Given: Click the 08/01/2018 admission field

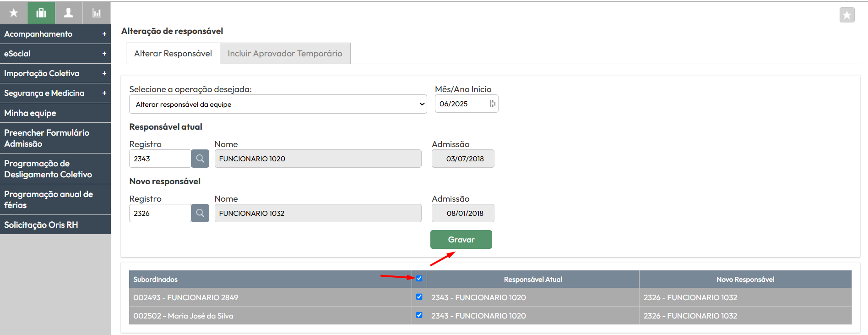Looking at the screenshot, I should (463, 213).
